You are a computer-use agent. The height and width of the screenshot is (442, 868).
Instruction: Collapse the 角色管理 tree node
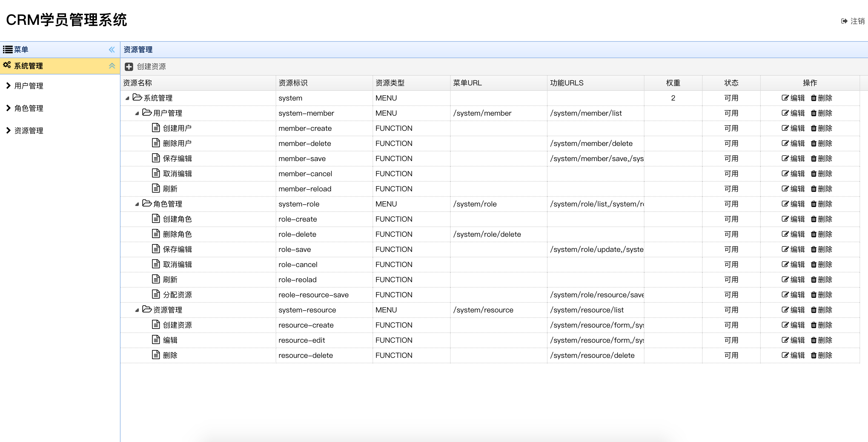coord(137,204)
